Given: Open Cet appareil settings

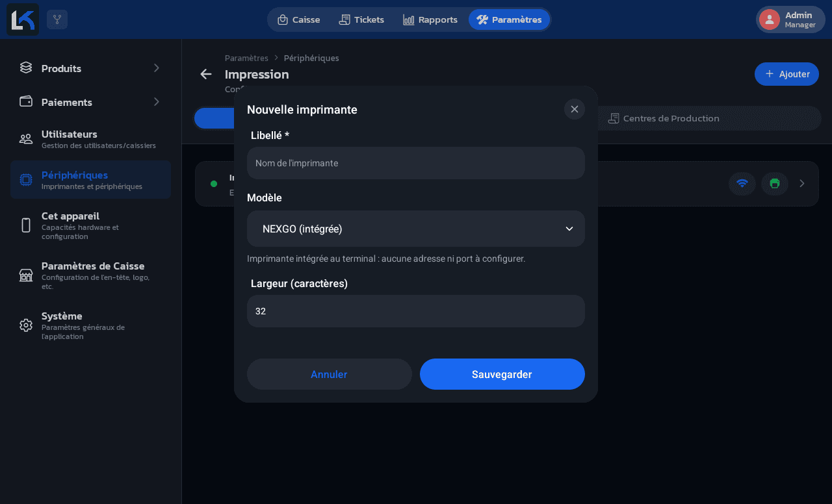Looking at the screenshot, I should pos(90,225).
